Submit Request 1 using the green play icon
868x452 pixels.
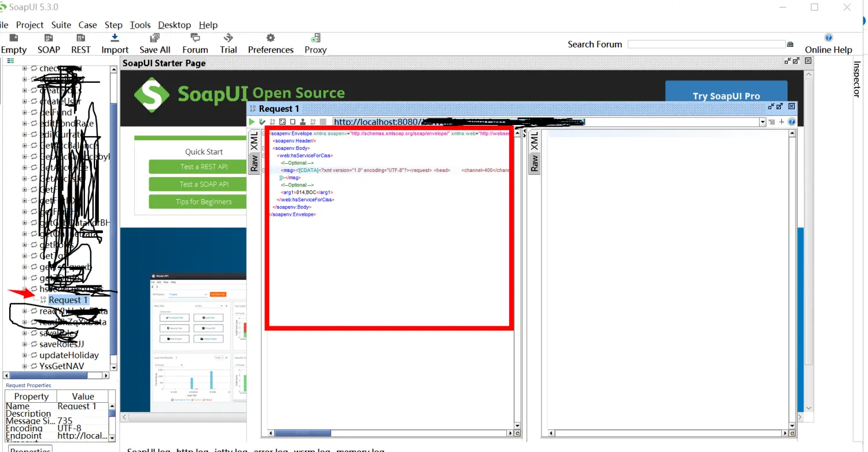251,122
